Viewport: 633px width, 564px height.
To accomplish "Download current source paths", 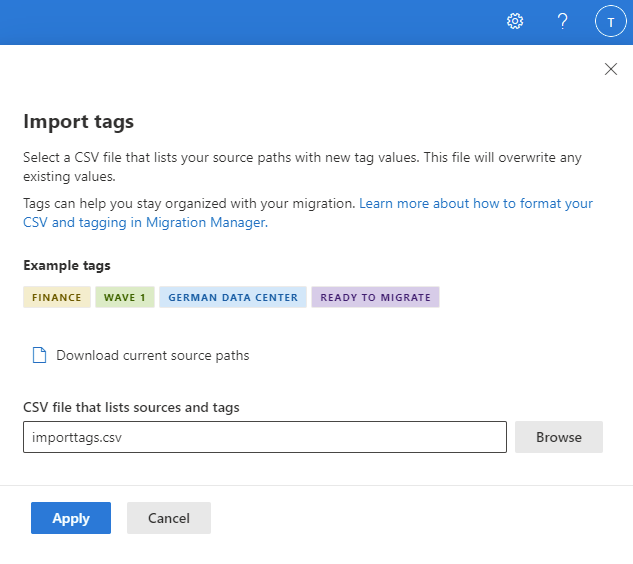I will point(153,355).
